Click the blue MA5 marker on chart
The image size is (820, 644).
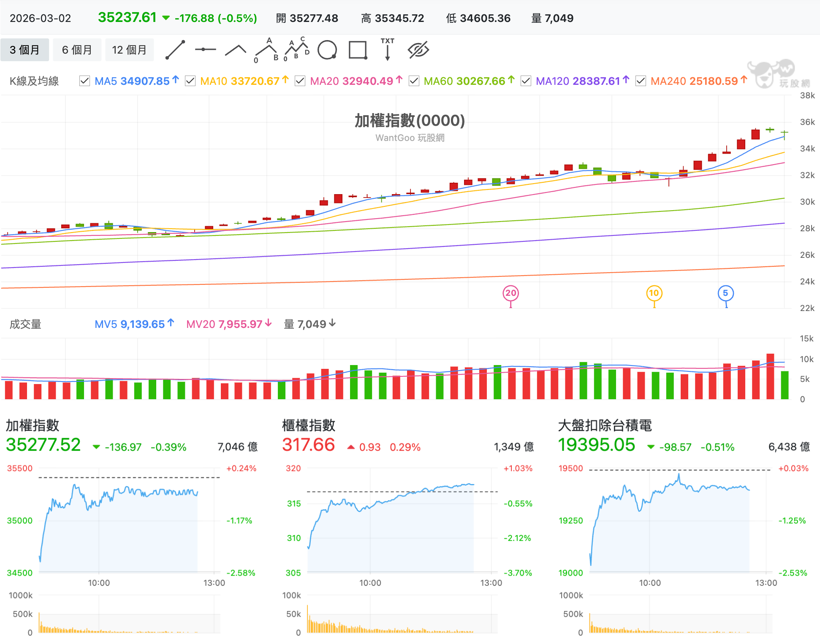click(x=725, y=294)
